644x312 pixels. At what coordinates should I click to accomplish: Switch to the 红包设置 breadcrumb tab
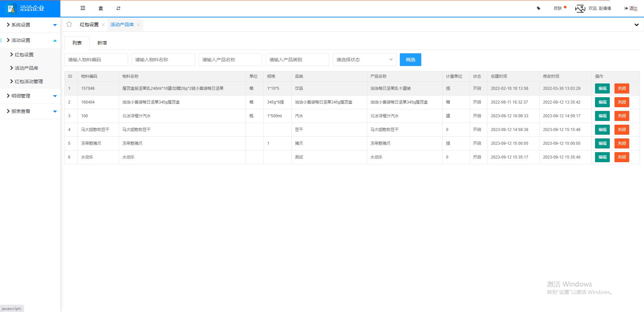pos(89,24)
